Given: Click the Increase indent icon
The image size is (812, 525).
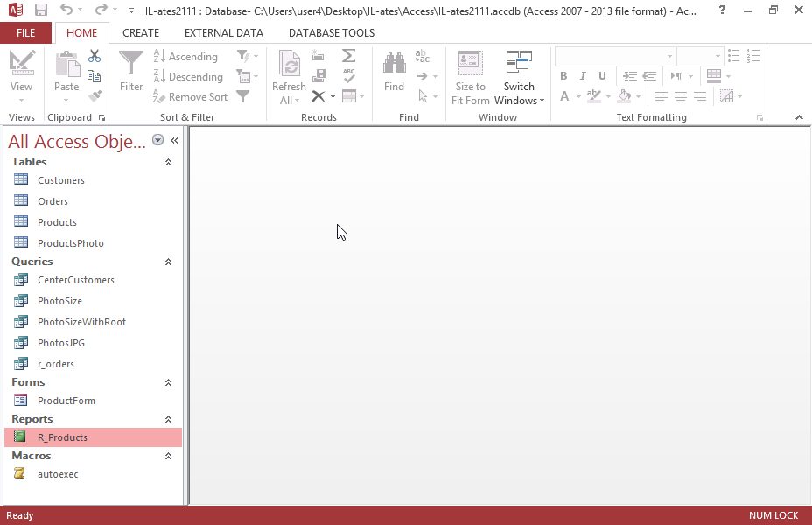Looking at the screenshot, I should click(x=630, y=76).
